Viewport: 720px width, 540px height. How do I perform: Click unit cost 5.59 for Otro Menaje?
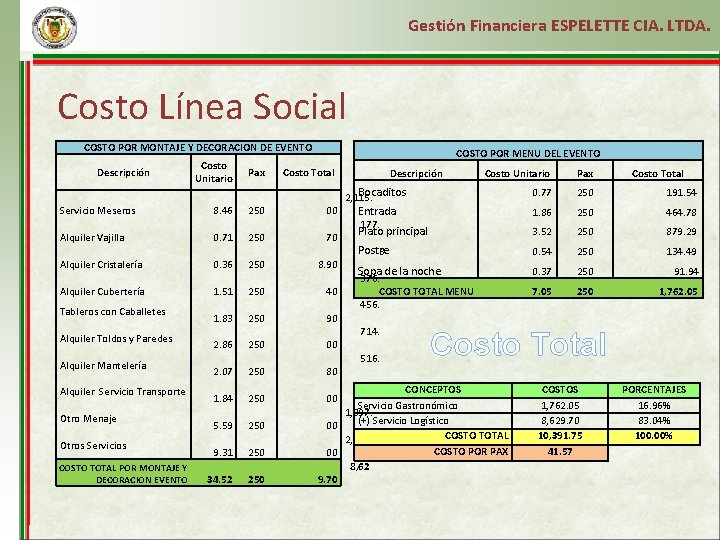[x=223, y=426]
